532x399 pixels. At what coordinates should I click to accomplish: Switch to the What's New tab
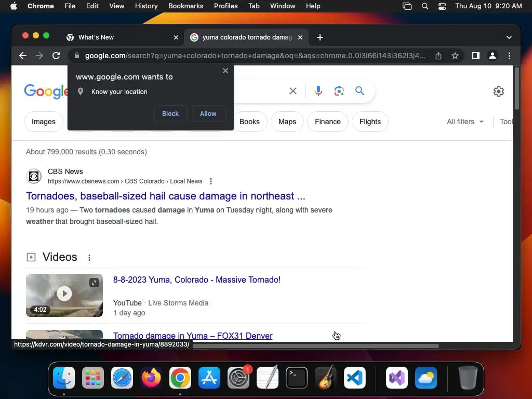96,37
